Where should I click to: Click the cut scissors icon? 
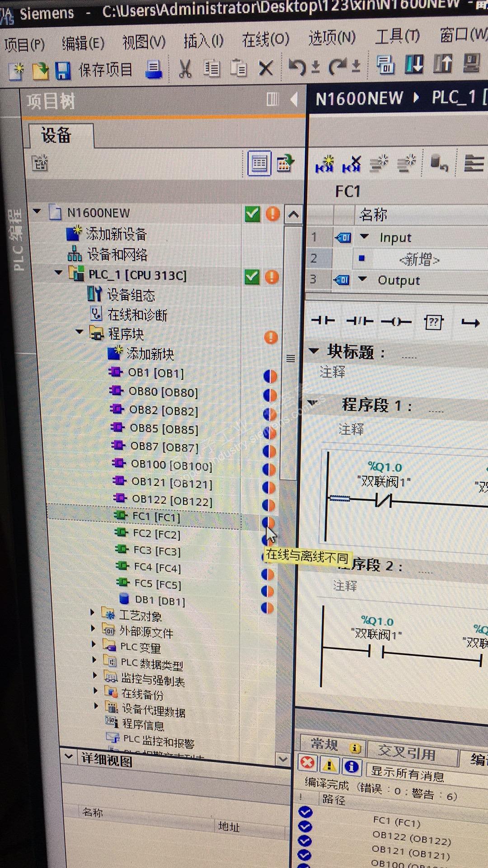click(185, 69)
